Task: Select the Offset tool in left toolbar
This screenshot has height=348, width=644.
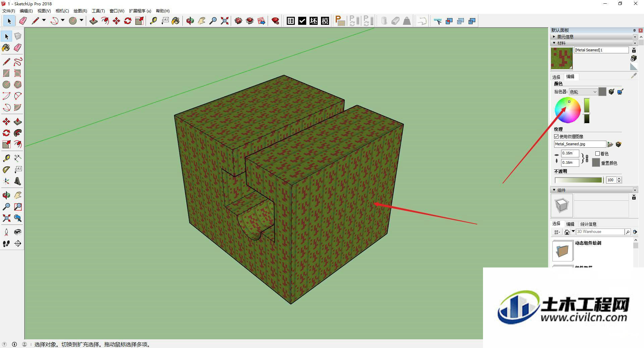Action: coord(18,144)
